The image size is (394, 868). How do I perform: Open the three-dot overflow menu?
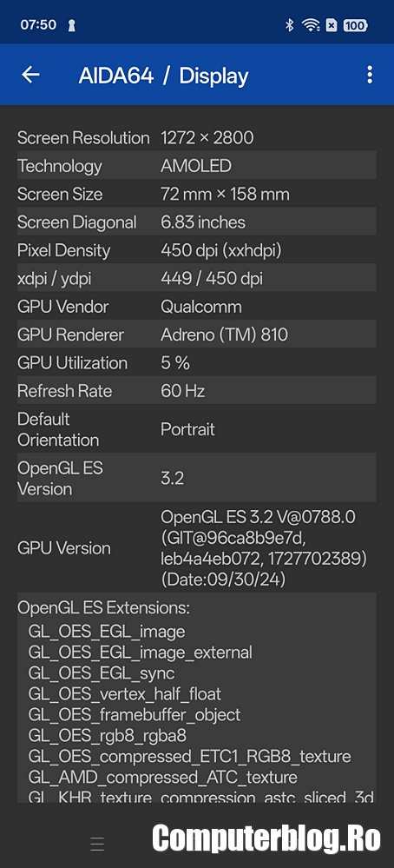coord(369,75)
